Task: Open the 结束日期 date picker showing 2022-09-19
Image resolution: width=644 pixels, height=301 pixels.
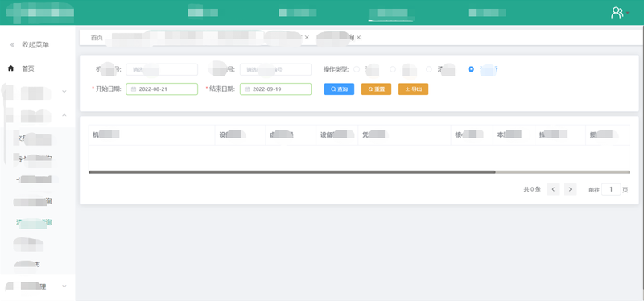Action: pos(275,89)
